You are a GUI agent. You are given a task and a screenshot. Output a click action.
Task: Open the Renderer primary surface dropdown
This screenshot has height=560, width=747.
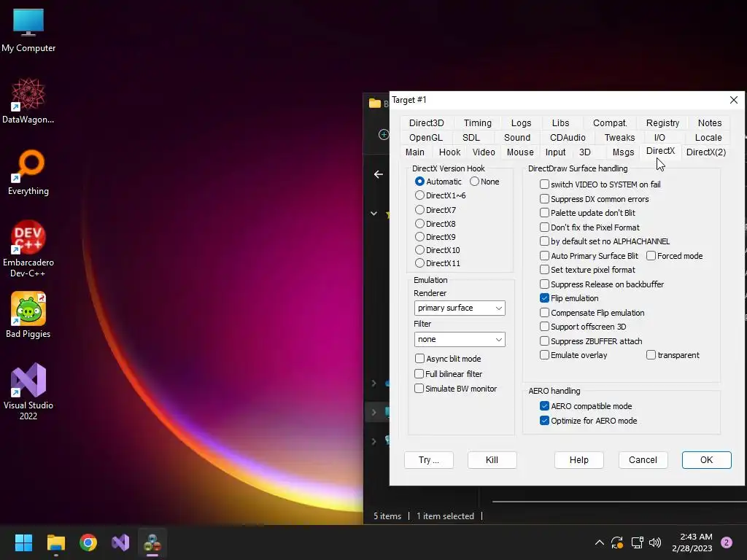click(x=460, y=308)
